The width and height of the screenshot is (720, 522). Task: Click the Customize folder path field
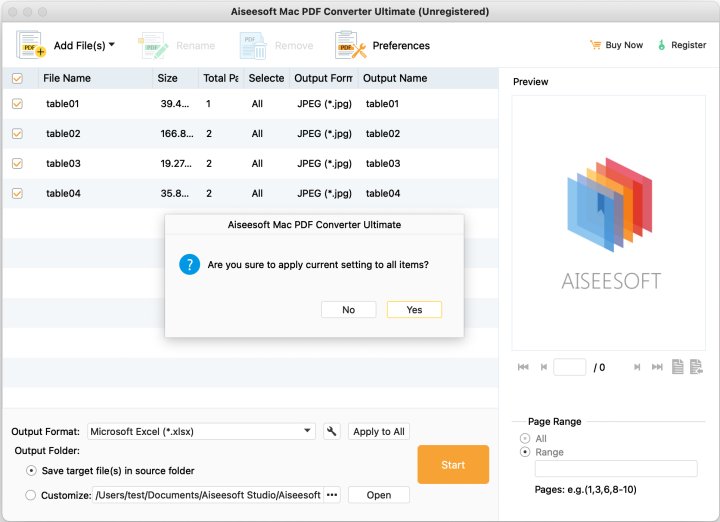(208, 495)
